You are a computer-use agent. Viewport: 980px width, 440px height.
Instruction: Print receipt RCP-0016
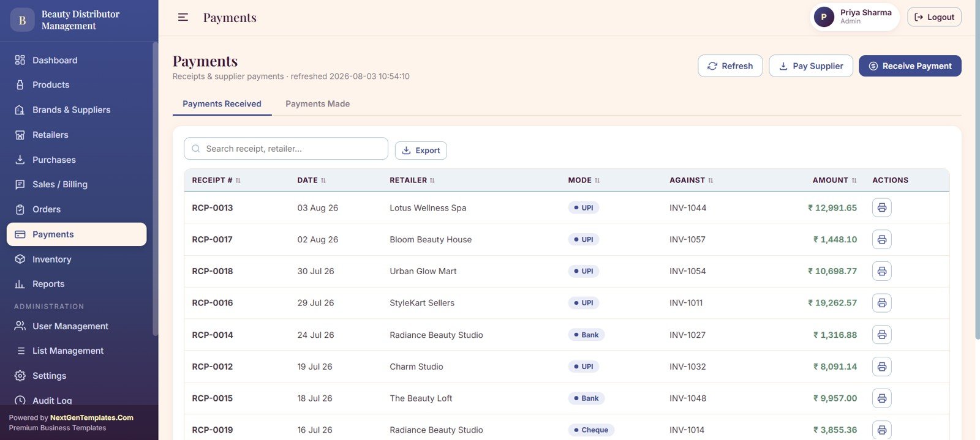pos(881,303)
